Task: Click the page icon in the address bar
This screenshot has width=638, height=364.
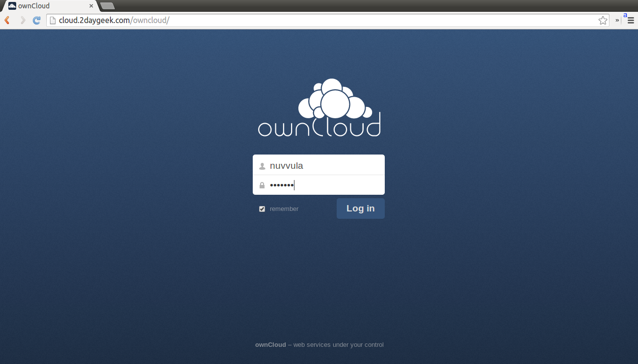Action: pyautogui.click(x=53, y=20)
